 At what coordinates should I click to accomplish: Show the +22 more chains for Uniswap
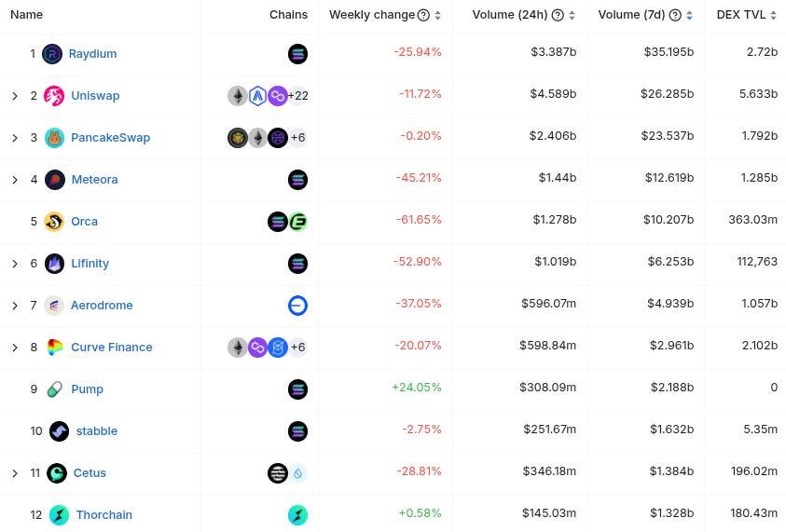(x=298, y=96)
